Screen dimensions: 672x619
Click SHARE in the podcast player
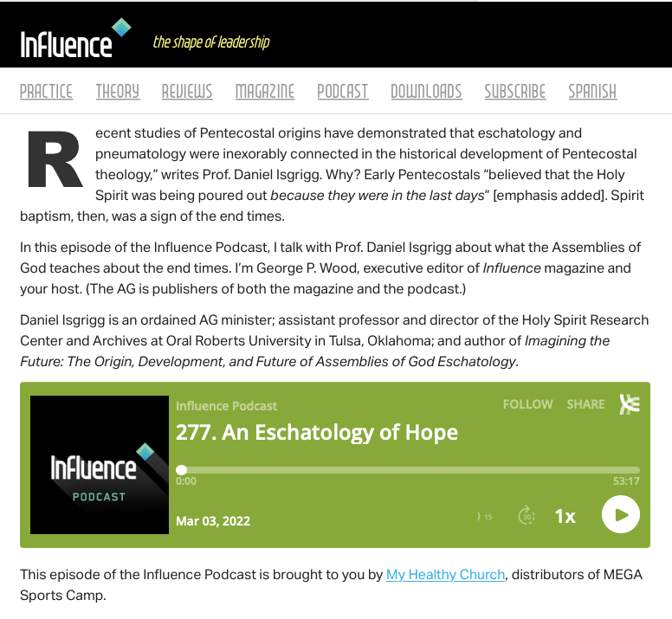(585, 404)
